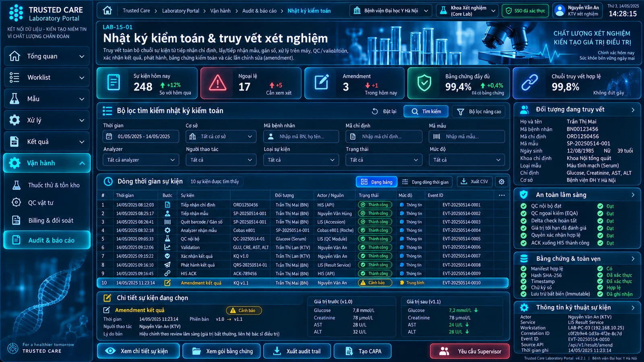
Task: Click the home icon in the breadcrumb
Action: click(107, 10)
